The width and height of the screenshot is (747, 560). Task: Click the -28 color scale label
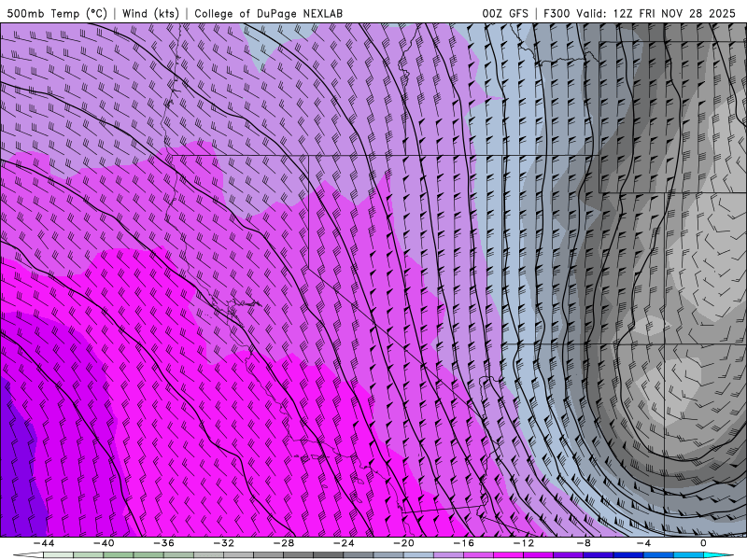point(284,543)
